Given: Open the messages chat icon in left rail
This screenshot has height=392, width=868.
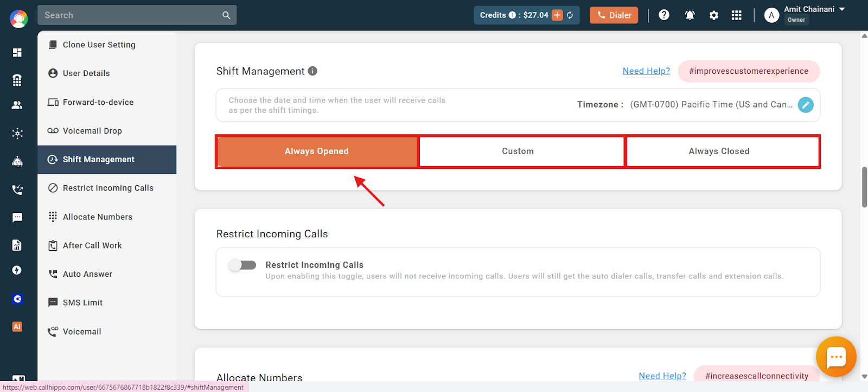Looking at the screenshot, I should tap(17, 217).
